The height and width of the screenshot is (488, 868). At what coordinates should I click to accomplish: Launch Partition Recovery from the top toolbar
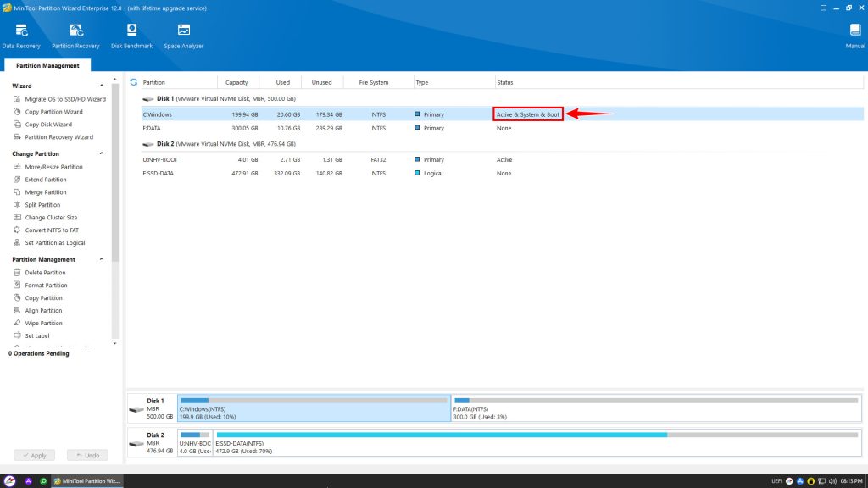(75, 36)
